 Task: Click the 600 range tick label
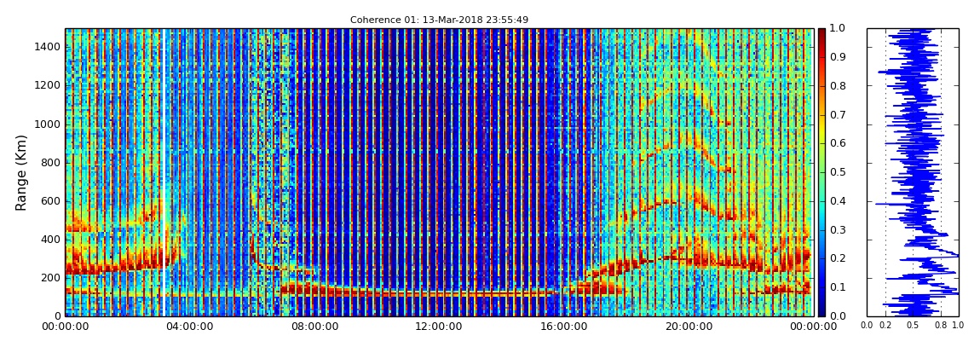[51, 200]
